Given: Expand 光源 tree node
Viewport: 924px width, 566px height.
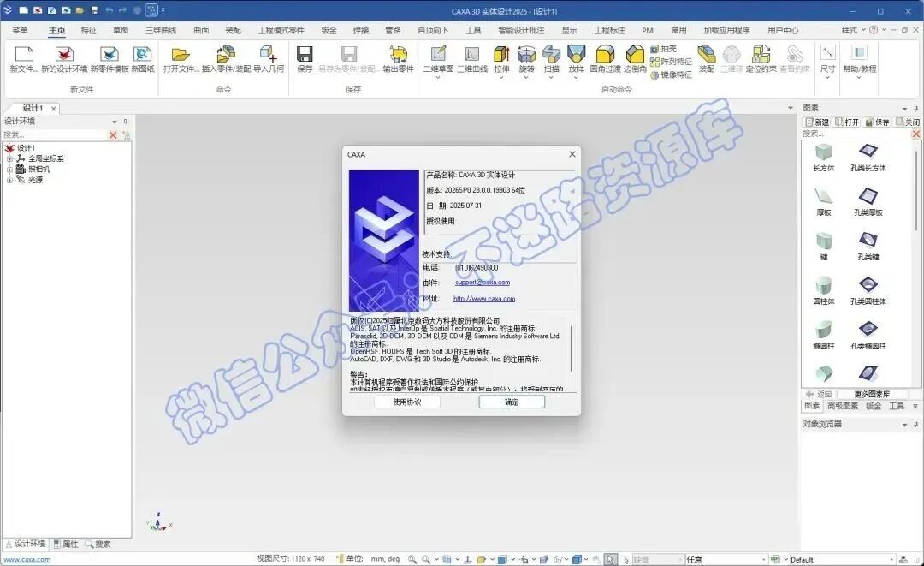Looking at the screenshot, I should click(9, 180).
